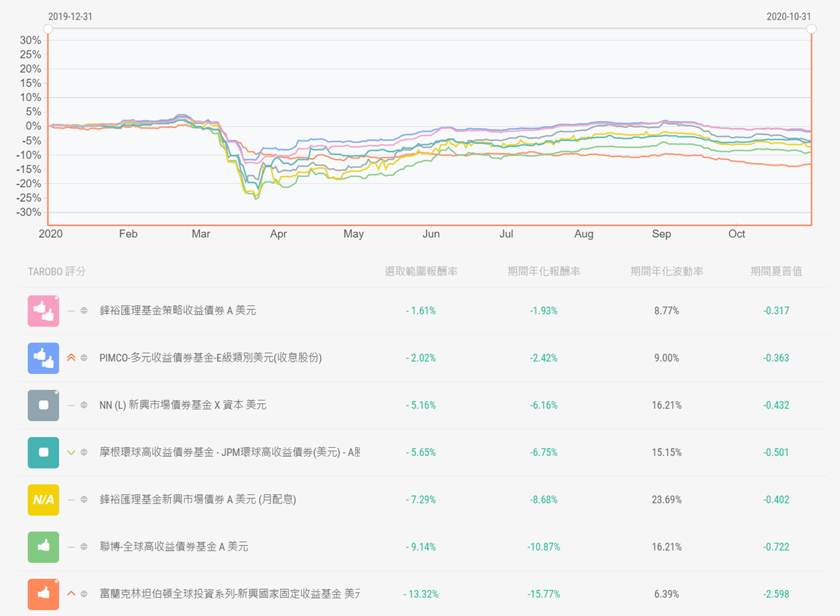
Task: Click the Apr label on the chart axis
Action: tap(278, 234)
